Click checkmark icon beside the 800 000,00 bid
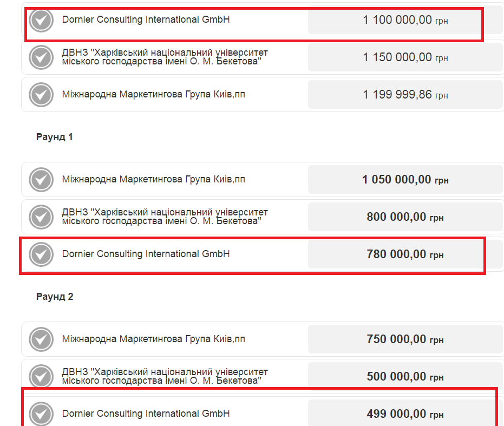Image resolution: width=504 pixels, height=426 pixels. pyautogui.click(x=41, y=217)
